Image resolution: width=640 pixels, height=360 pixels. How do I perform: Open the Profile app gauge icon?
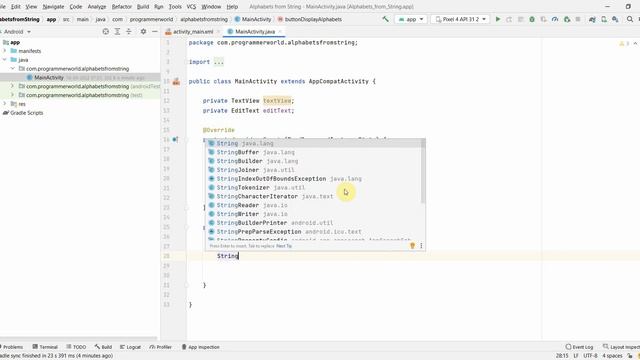click(555, 19)
